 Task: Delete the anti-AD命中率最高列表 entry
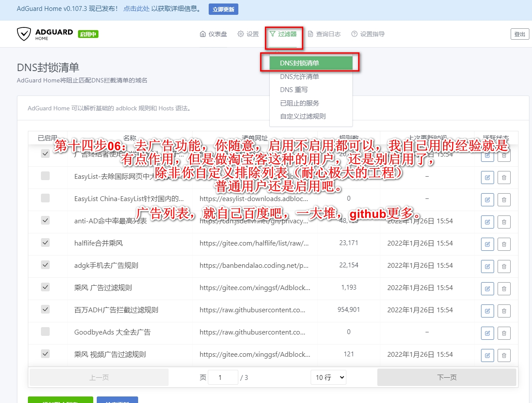pyautogui.click(x=504, y=221)
